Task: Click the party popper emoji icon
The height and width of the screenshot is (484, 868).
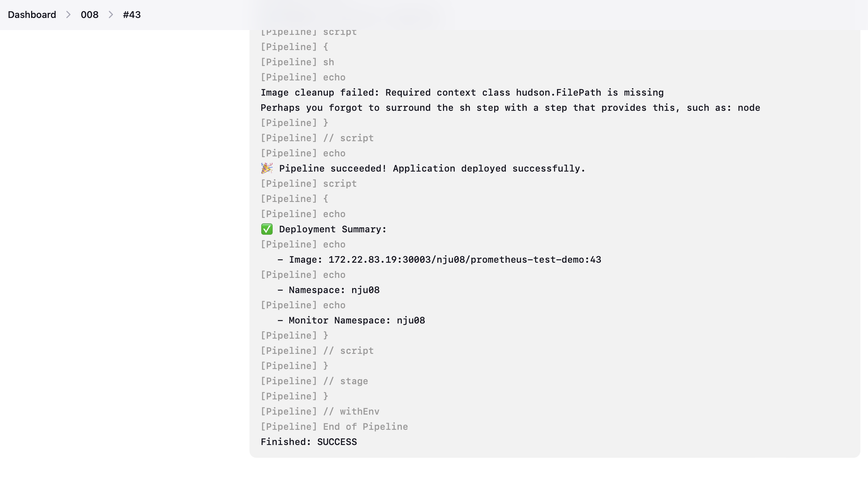Action: tap(267, 168)
